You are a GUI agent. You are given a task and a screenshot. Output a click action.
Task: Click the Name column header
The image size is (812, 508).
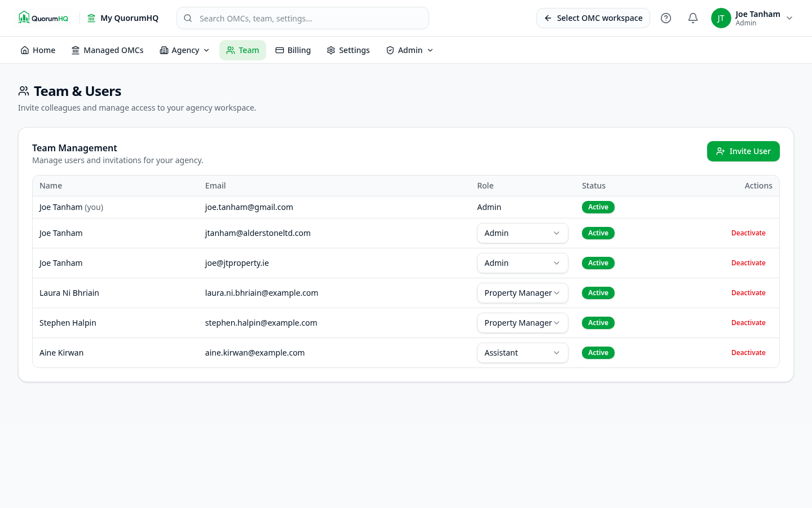(51, 186)
